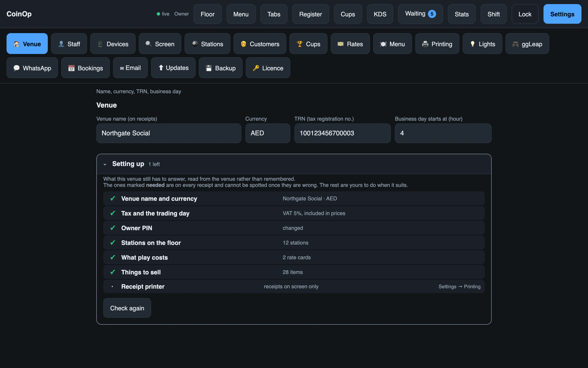Follow the Settings → Printing link
Screen dimensions: 588x368
point(459,286)
